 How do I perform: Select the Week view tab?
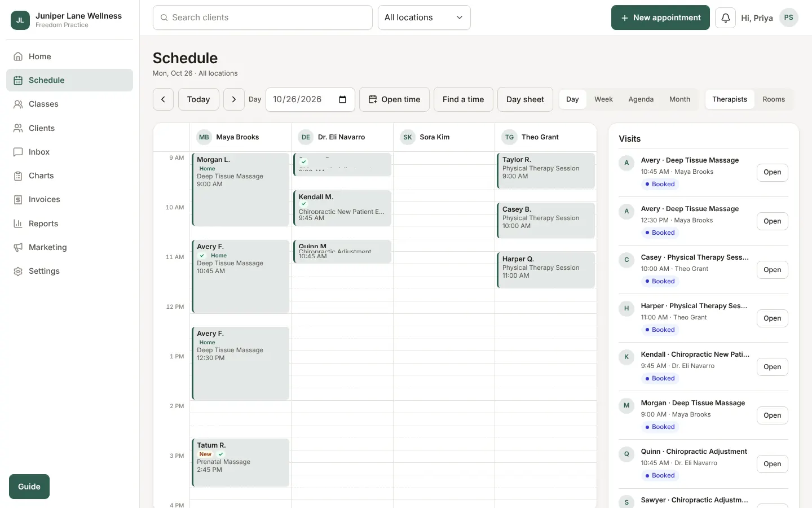coord(603,99)
